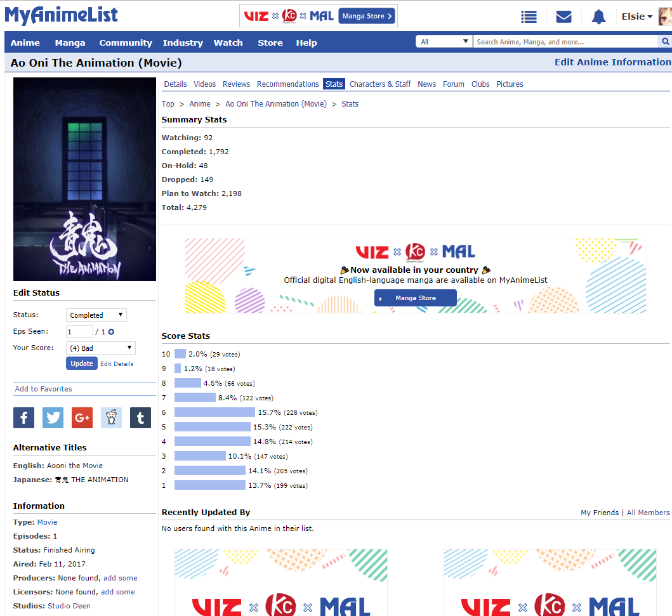Click the Eps Seen input field
Viewport: 672px width, 616px height.
79,332
